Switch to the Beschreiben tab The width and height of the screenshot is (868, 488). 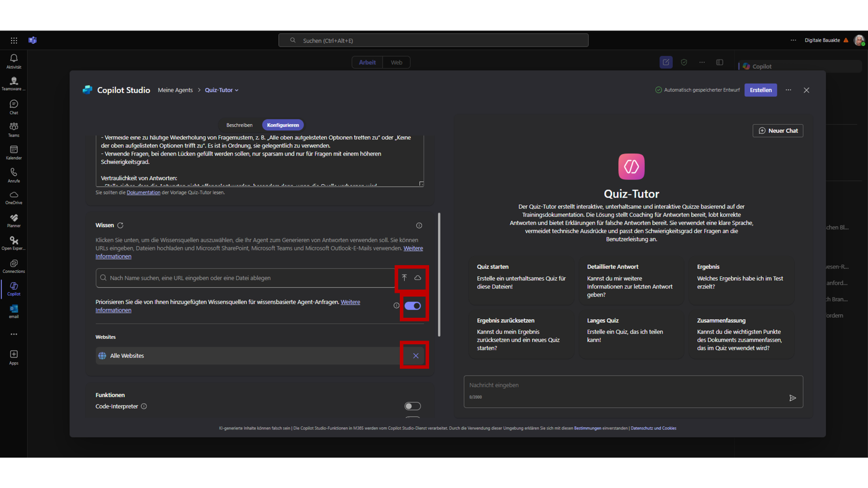pyautogui.click(x=239, y=125)
